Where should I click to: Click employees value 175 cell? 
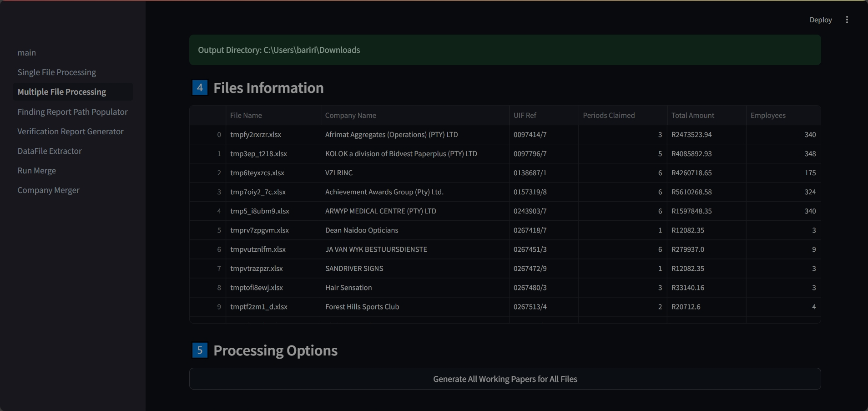coord(783,173)
